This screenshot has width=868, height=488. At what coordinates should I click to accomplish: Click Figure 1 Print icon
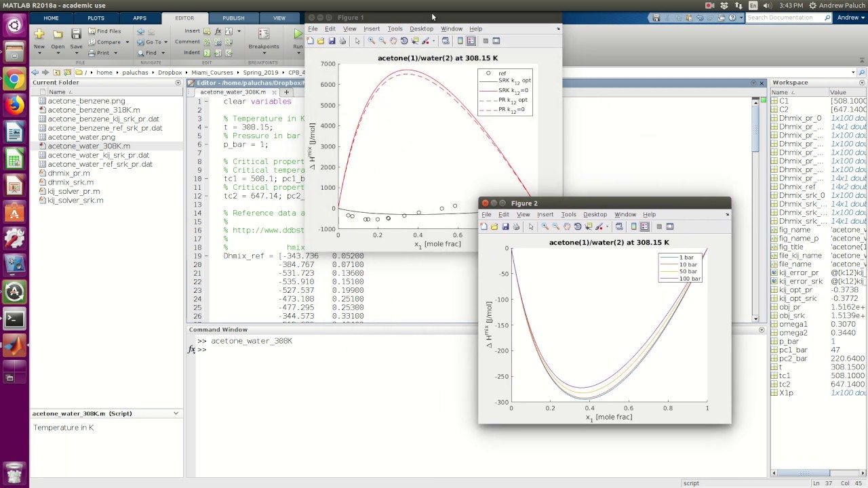342,41
